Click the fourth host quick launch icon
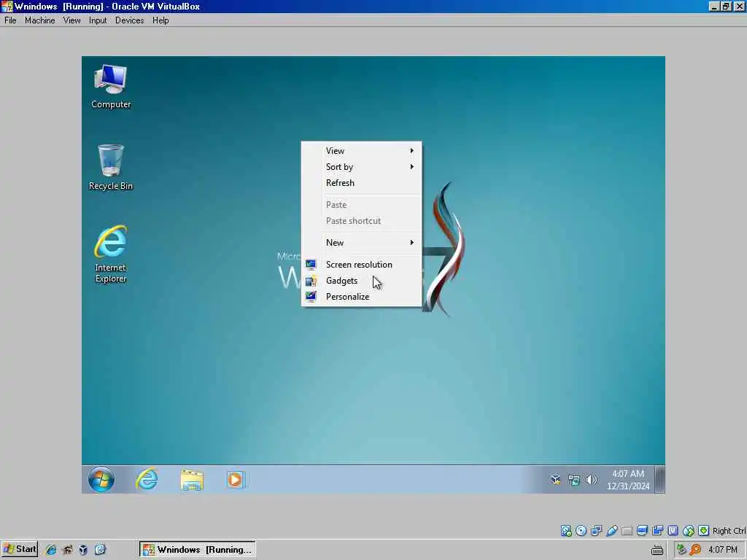The height and width of the screenshot is (560, 747). tap(100, 550)
